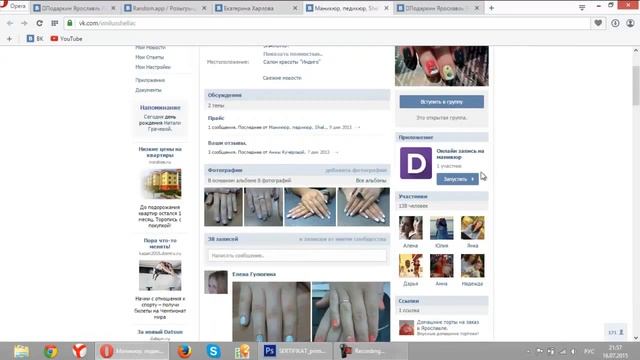Switch to the Random.app tab
The image size is (640, 360).
[165, 8]
